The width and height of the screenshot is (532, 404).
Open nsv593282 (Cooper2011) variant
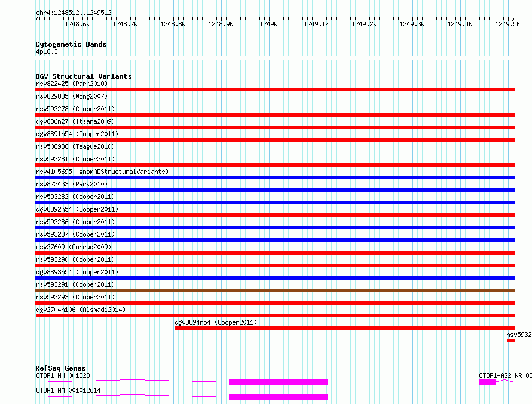275,203
